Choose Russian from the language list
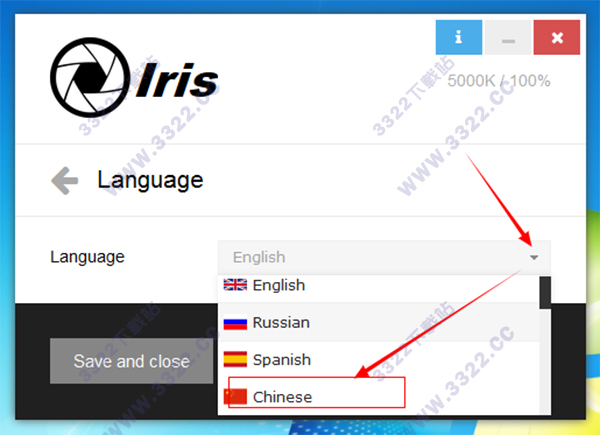 tap(378, 323)
